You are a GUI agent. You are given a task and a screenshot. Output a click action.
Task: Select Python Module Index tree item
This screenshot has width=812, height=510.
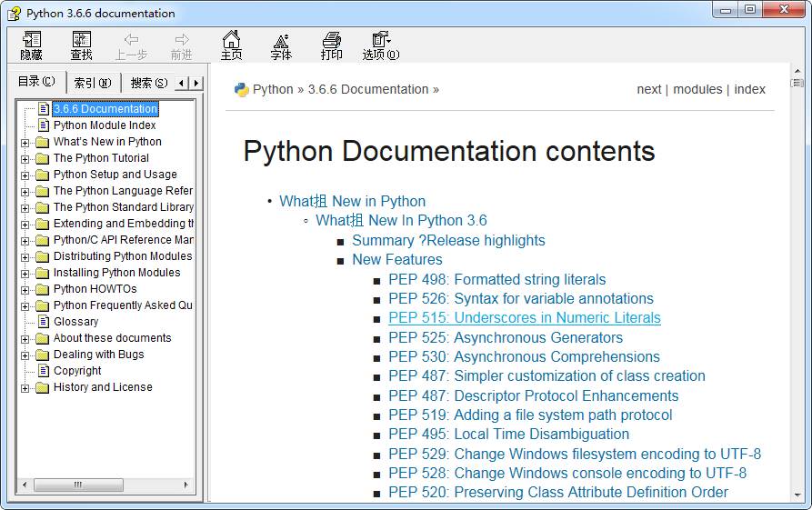pos(105,125)
